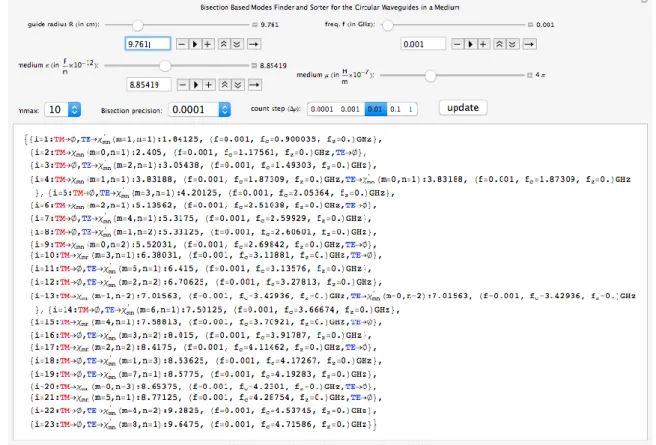
Task: Click the medium mu slider handle
Action: (430, 76)
